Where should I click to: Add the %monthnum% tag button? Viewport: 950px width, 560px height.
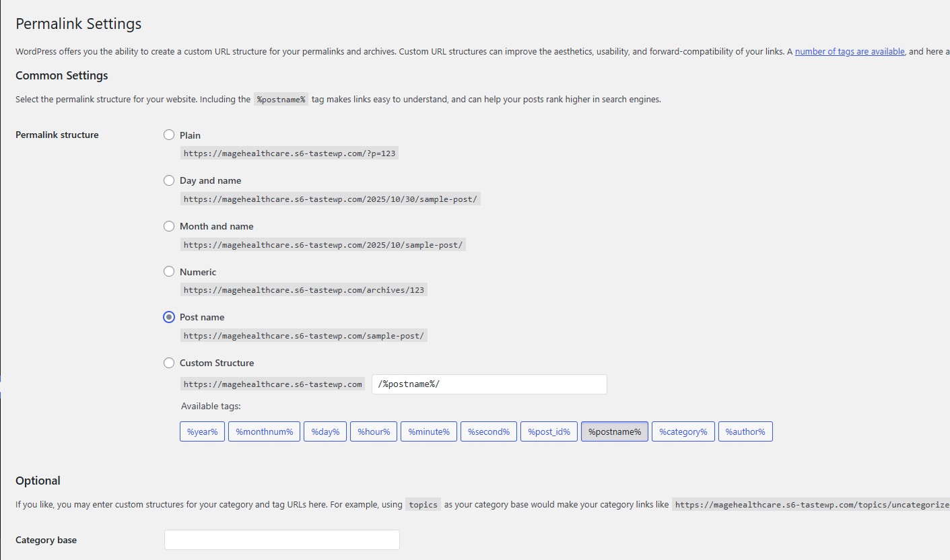[264, 431]
